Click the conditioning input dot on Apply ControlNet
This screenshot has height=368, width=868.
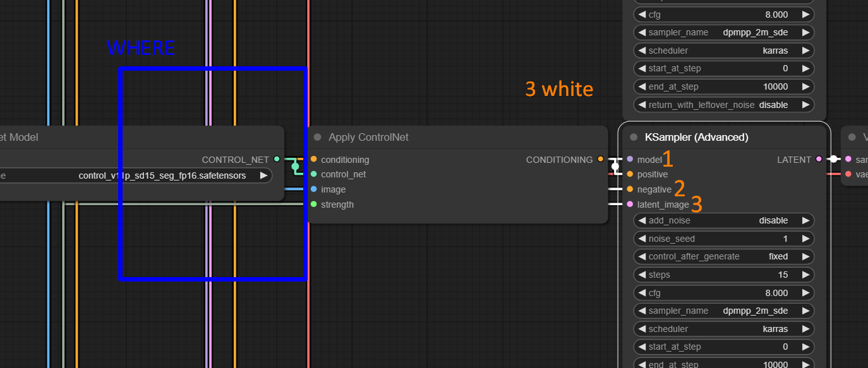tap(313, 159)
